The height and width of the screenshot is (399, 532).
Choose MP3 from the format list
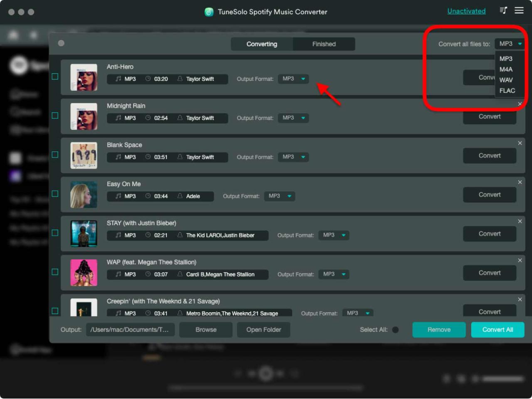tap(506, 59)
